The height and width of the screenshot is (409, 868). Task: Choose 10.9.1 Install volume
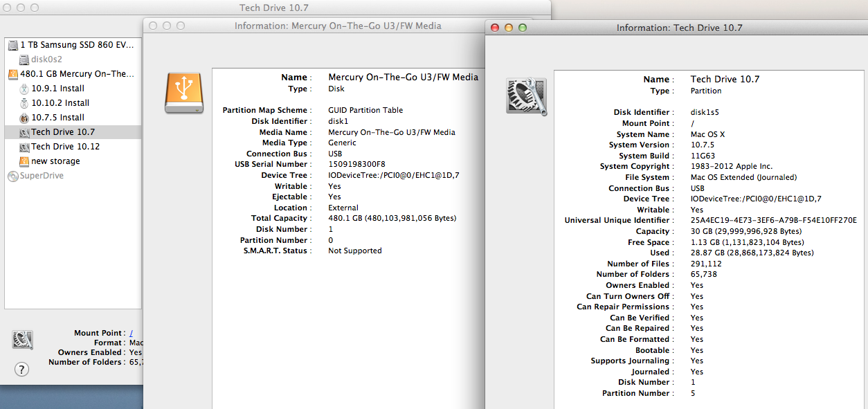(73, 89)
